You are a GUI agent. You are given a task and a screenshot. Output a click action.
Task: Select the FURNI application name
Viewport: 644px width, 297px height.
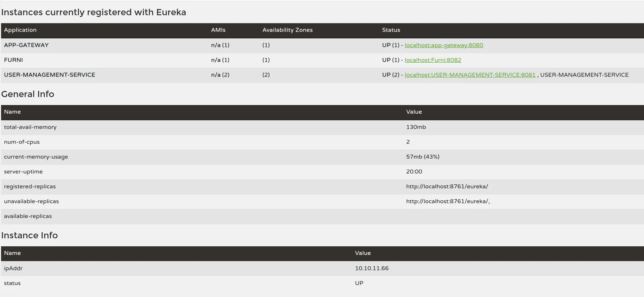13,60
